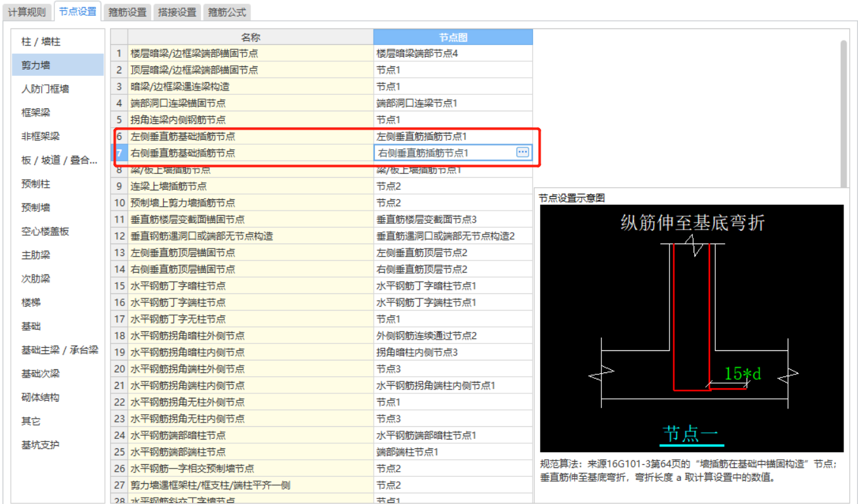Select 基础主梁 / 承台梁 category
Image resolution: width=858 pixels, height=504 pixels.
tap(58, 350)
